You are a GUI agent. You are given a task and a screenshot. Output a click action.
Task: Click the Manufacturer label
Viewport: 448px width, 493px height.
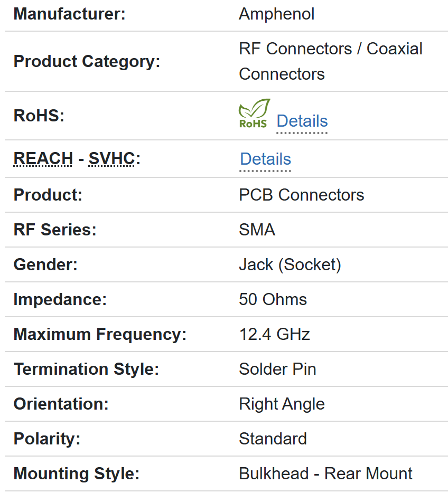(x=69, y=14)
